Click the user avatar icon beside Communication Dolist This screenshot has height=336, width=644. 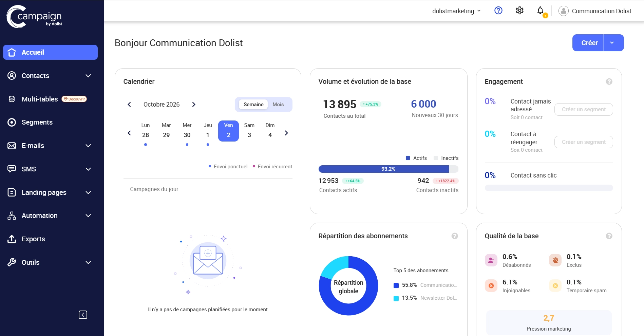pos(563,11)
